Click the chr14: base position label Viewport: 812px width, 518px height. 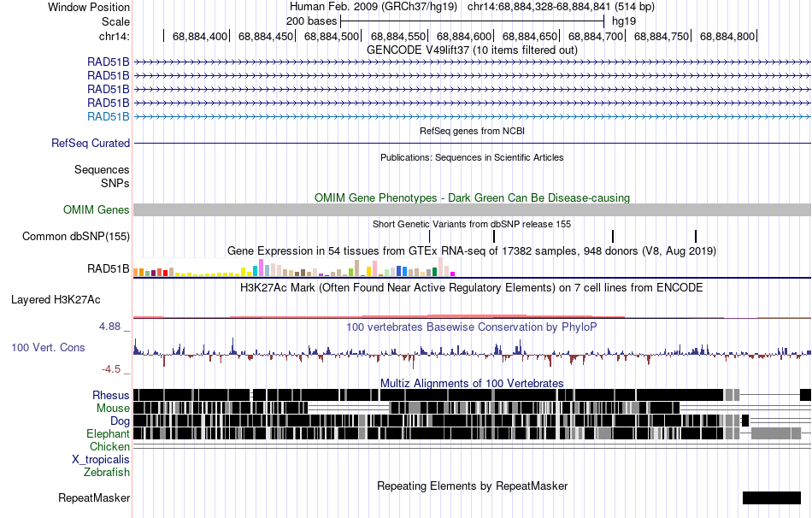click(114, 36)
